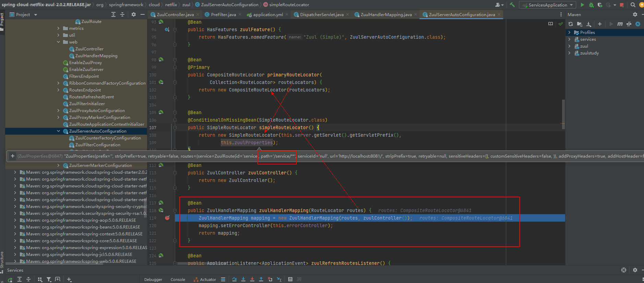Run with Coverage via the shield icon

click(600, 5)
